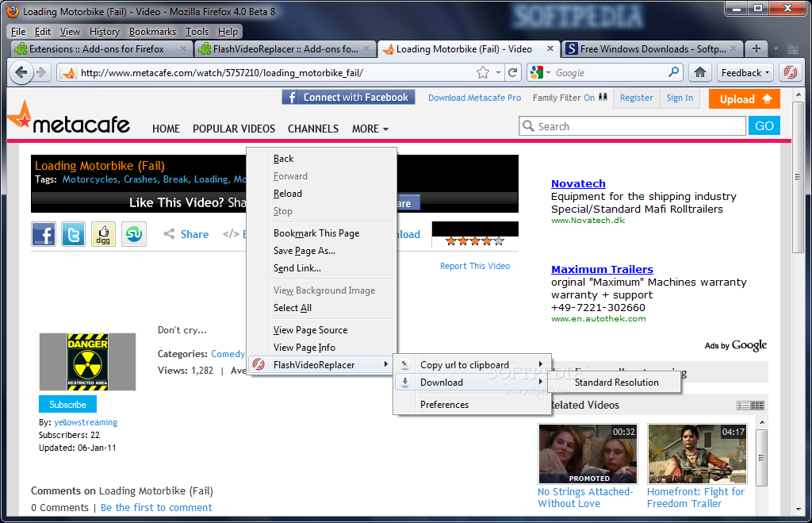Open the File menu
Screen dimensions: 812x523
coord(18,32)
